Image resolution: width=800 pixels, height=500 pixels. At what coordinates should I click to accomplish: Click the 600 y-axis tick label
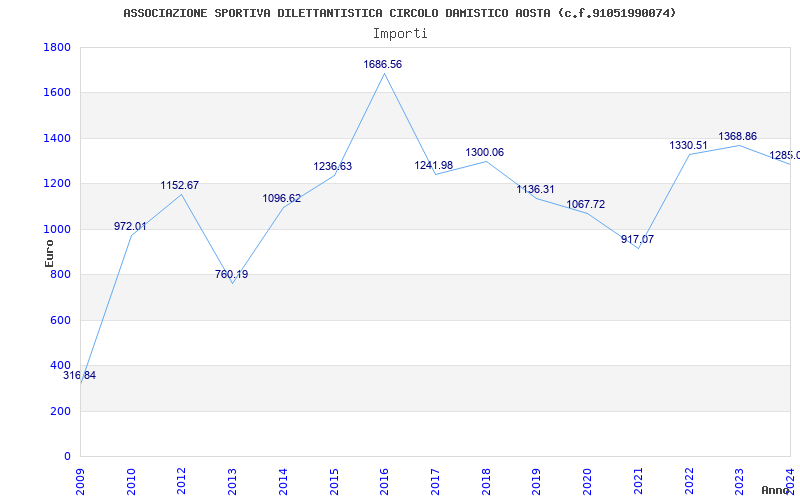[x=61, y=320]
